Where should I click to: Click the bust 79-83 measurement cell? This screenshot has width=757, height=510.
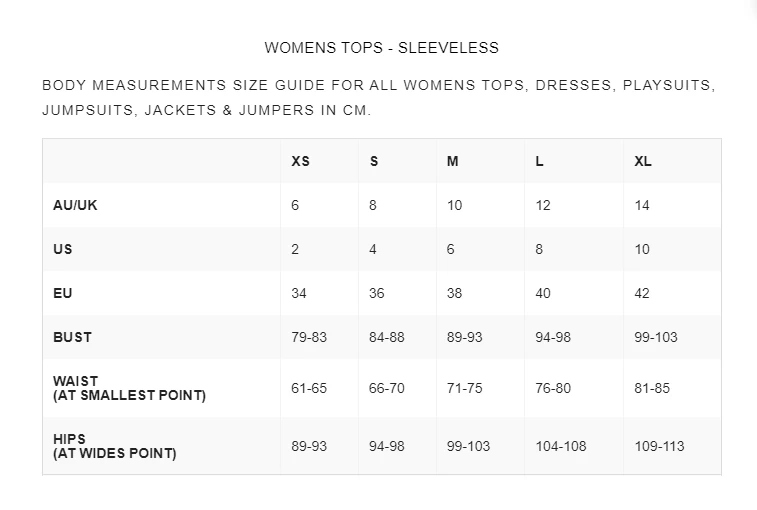pos(309,337)
